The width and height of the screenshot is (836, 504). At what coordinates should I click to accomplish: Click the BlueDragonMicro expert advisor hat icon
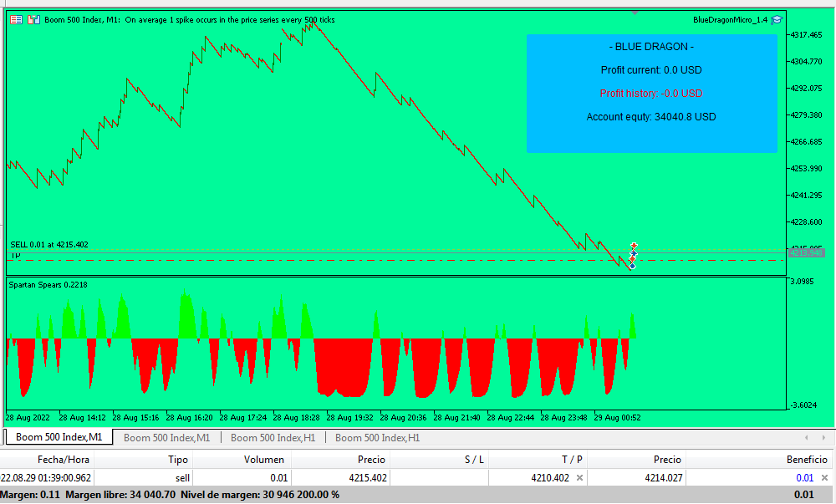(x=777, y=20)
